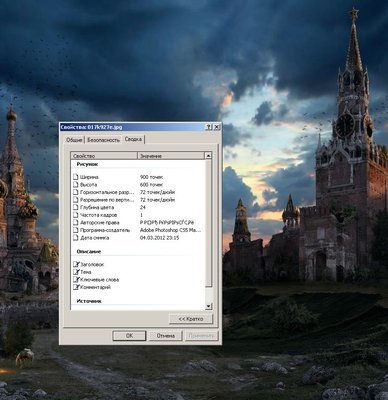The width and height of the screenshot is (388, 400).
Task: Click the Заголовок editable field icon
Action: click(76, 264)
